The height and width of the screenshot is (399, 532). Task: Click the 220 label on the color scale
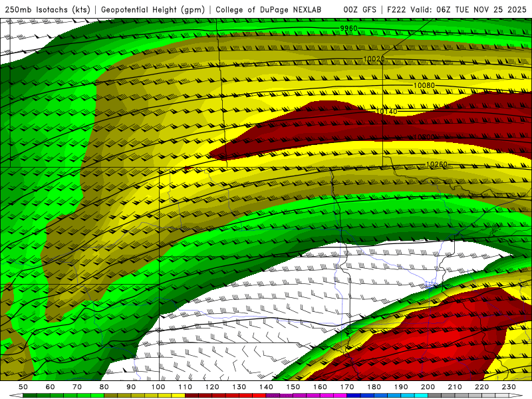[481, 387]
